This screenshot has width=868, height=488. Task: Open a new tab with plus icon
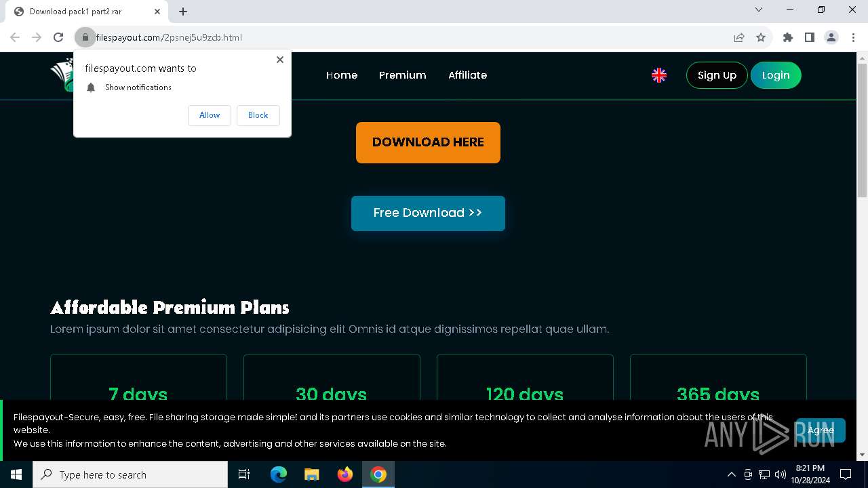(x=183, y=12)
